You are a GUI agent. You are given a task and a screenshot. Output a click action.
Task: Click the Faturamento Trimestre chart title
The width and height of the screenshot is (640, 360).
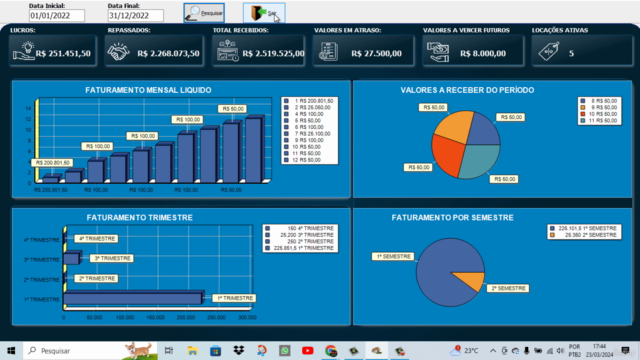tap(139, 218)
